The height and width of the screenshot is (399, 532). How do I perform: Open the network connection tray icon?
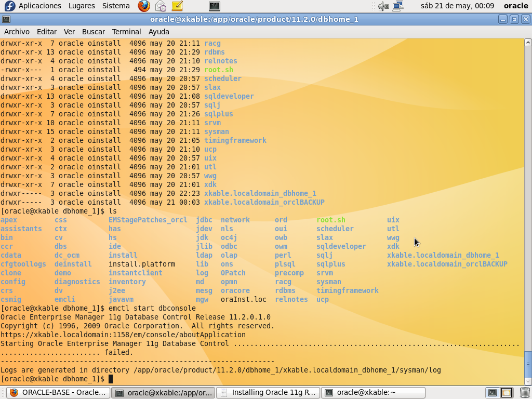click(397, 6)
